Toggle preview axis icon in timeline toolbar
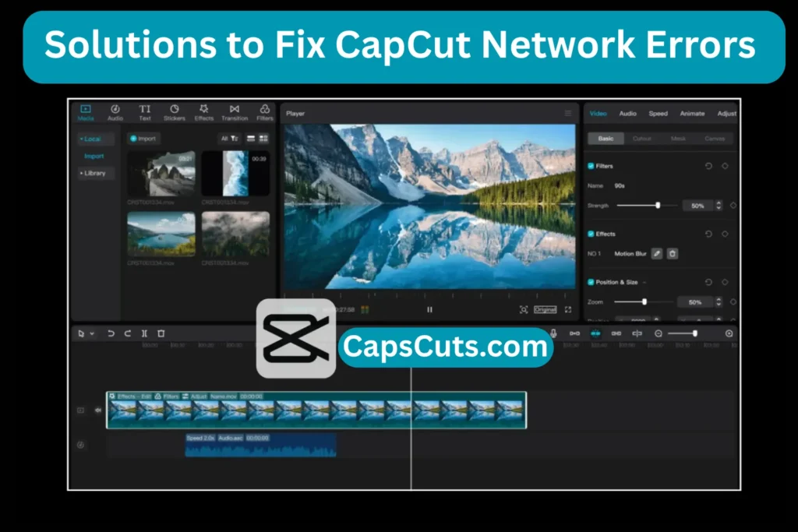This screenshot has width=798, height=532. (x=637, y=333)
